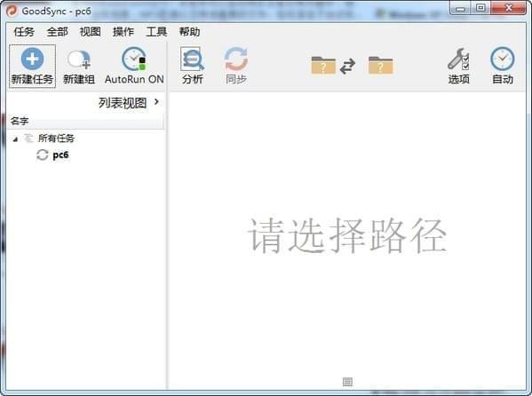This screenshot has height=396, width=532.
Task: Select the left folder path icon
Action: click(x=323, y=65)
